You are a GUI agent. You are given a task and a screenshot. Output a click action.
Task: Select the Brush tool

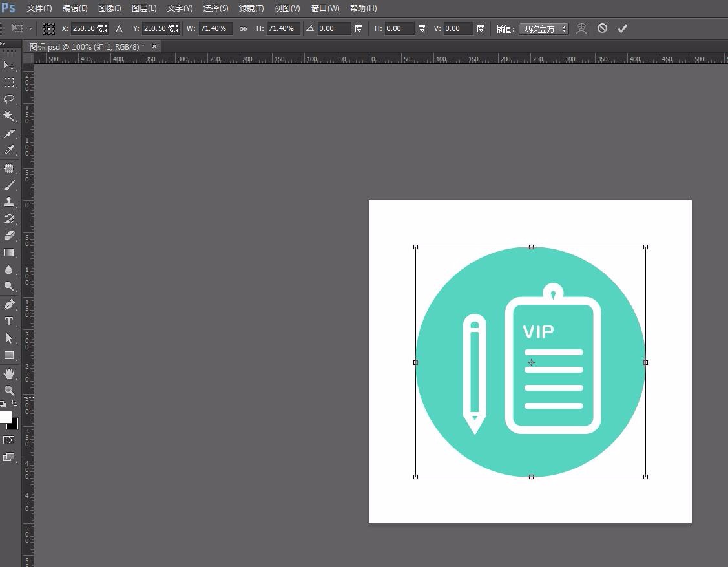(9, 185)
